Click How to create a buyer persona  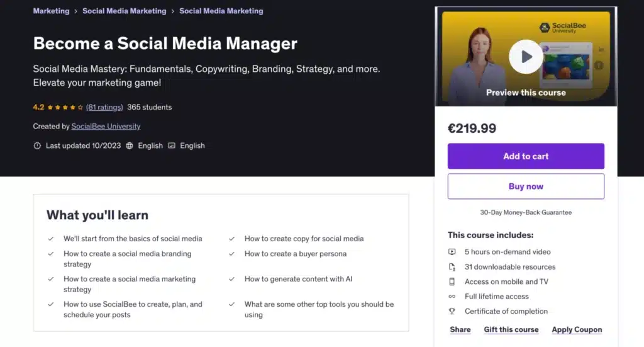coord(296,254)
